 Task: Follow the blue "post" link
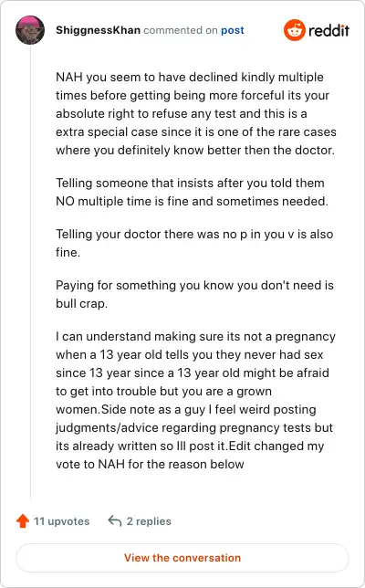(x=233, y=30)
